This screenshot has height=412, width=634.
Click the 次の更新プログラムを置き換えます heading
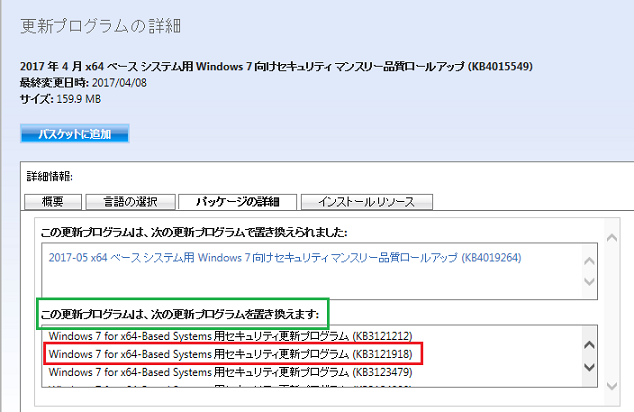click(180, 314)
